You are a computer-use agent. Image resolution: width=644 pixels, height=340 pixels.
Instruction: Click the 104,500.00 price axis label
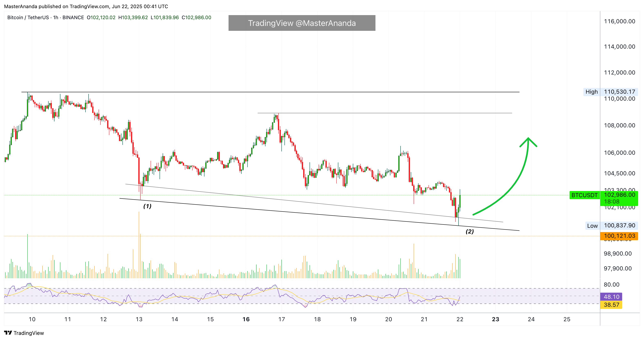[620, 173]
